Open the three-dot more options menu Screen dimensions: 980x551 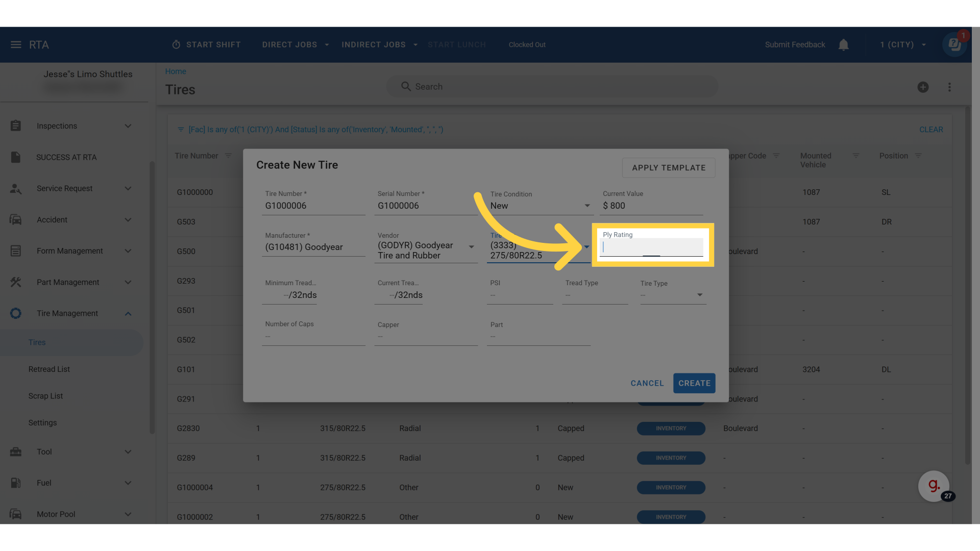coord(949,87)
